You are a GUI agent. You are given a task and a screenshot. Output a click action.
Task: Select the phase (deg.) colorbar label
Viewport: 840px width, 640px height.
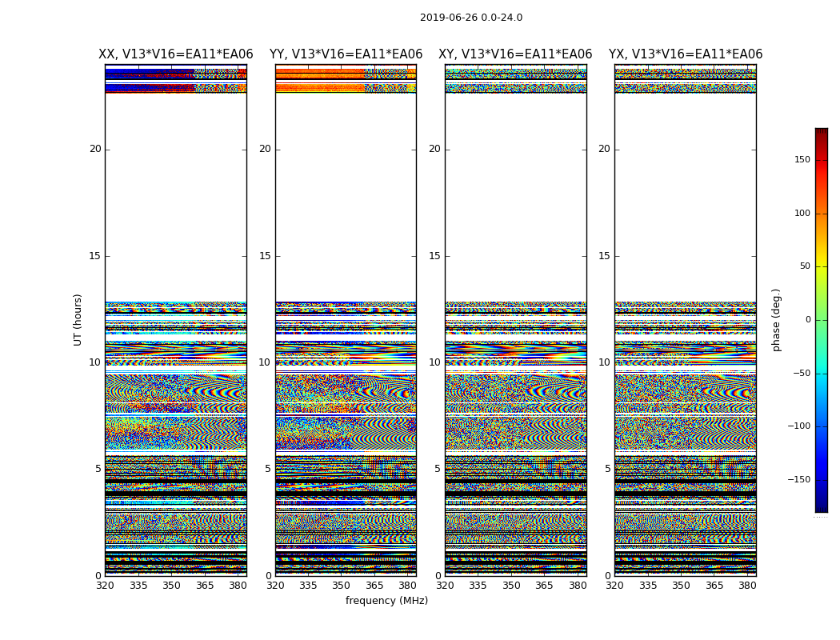(776, 319)
